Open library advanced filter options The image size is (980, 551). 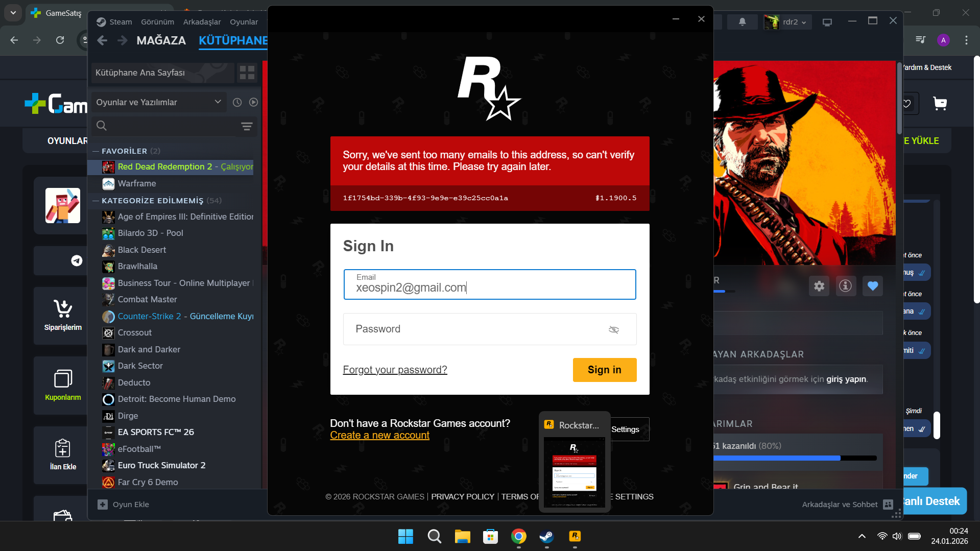pyautogui.click(x=247, y=126)
